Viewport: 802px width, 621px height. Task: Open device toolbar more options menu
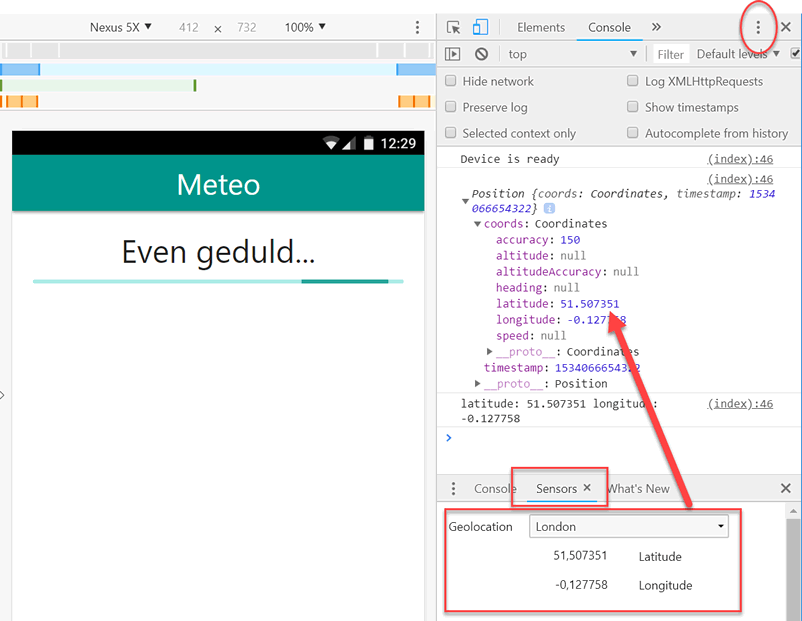tap(418, 27)
